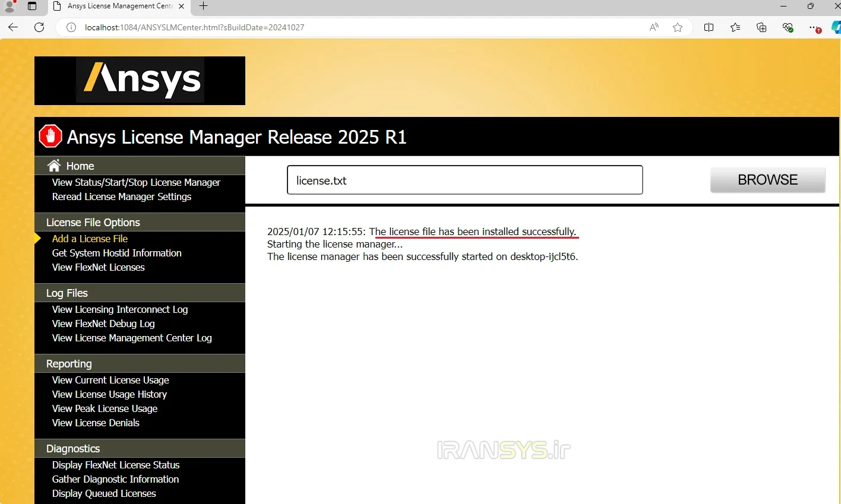The image size is (841, 504).
Task: Click the license manager successfully started line
Action: point(422,256)
